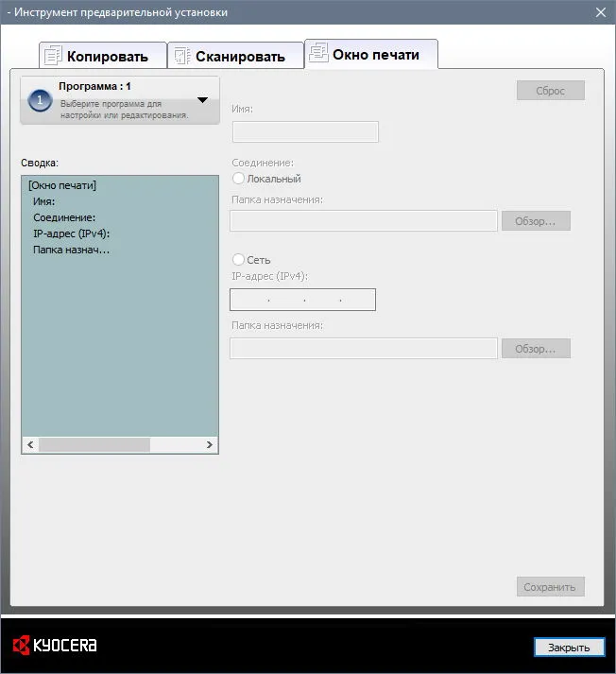Click the Сканировать tab scanner icon

[181, 56]
